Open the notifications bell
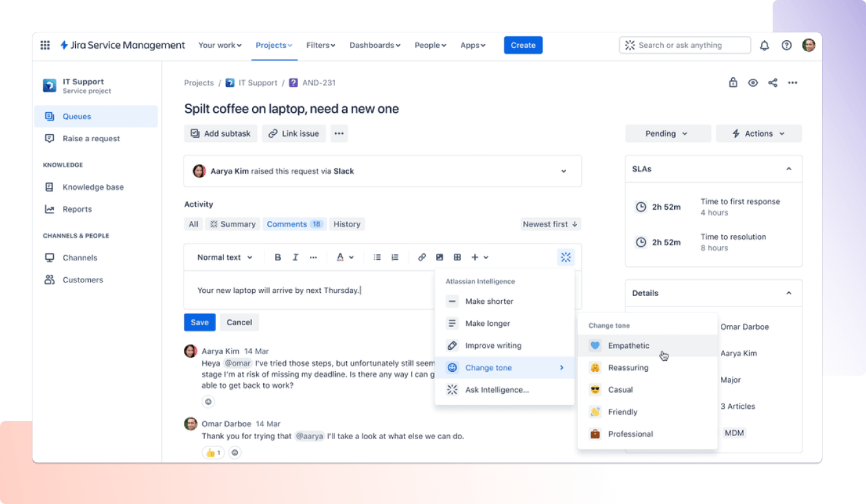The height and width of the screenshot is (504, 866). point(764,45)
